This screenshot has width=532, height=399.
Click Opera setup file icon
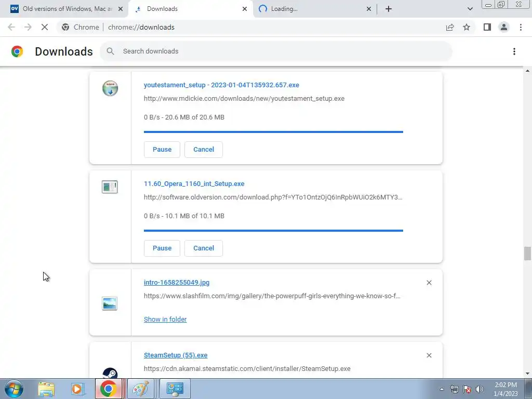(110, 187)
